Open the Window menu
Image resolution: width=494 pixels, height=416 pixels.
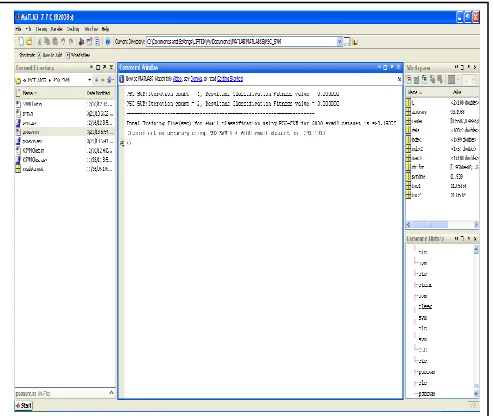(x=91, y=29)
